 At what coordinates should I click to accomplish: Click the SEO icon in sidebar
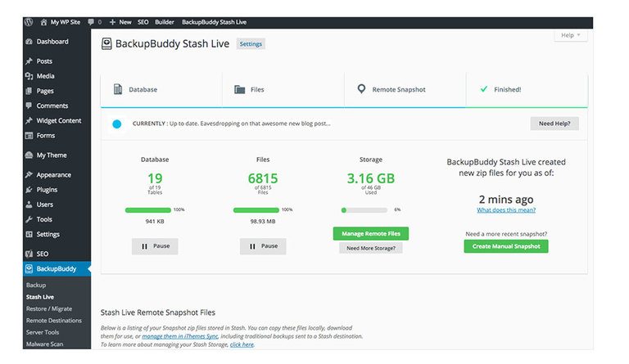click(29, 254)
